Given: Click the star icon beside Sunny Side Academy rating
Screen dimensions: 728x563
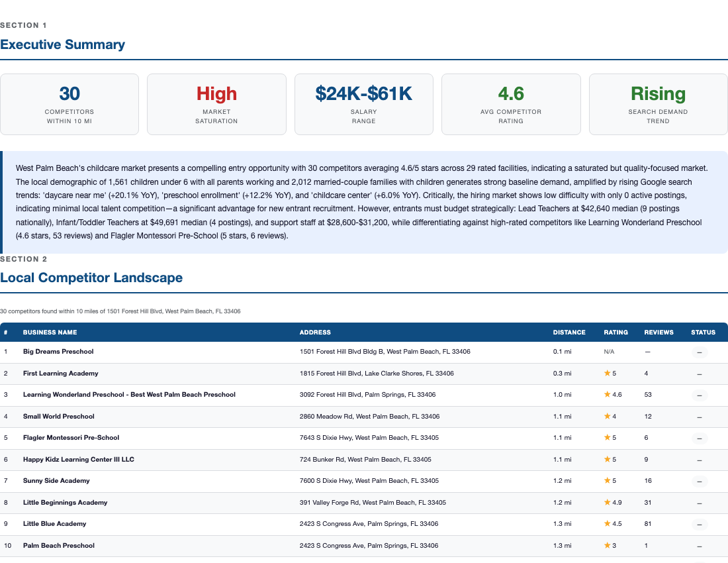Looking at the screenshot, I should (607, 480).
